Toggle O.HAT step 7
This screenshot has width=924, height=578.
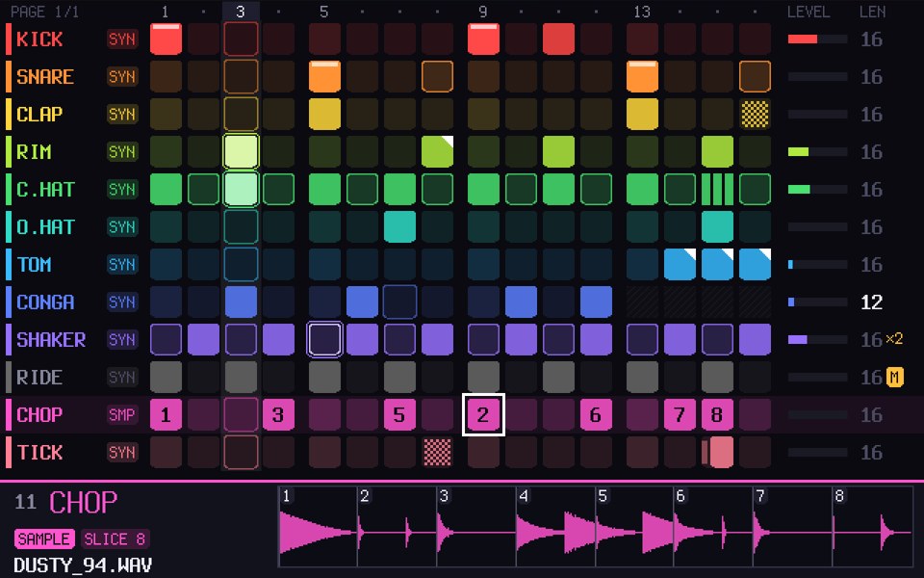tap(399, 227)
